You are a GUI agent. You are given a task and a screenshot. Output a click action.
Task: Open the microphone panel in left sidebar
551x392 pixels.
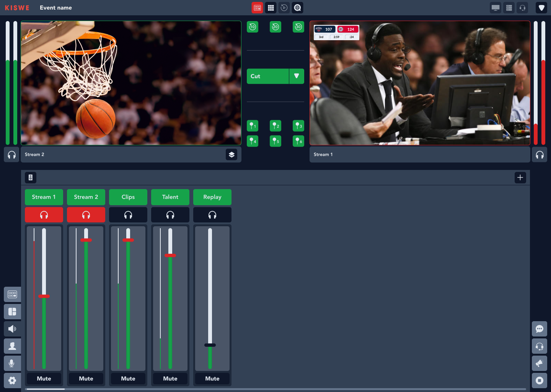coord(12,363)
